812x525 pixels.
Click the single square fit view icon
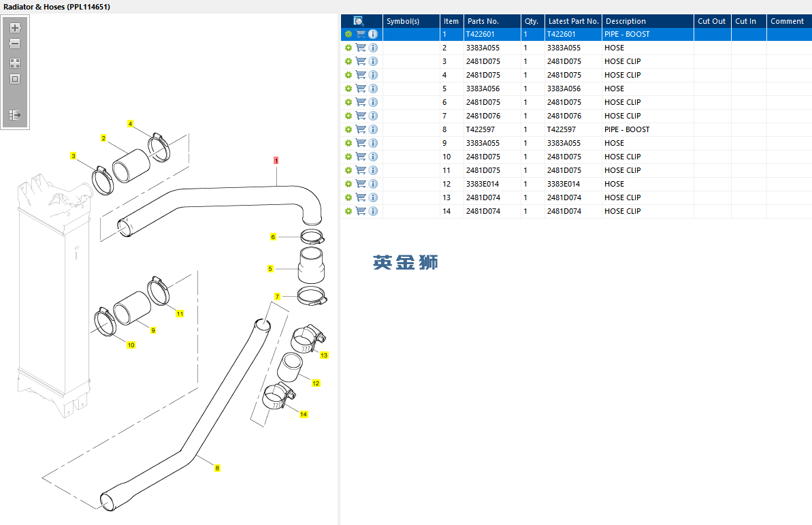click(15, 79)
